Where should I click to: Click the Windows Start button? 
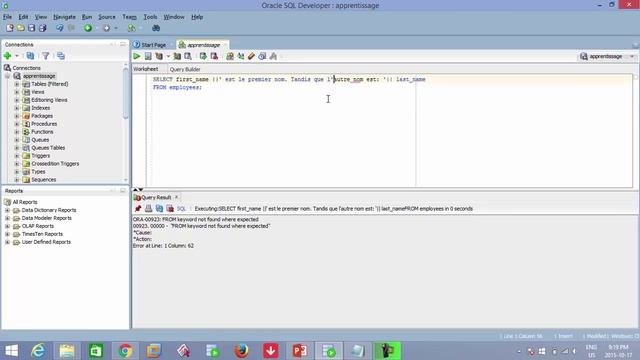[11, 351]
